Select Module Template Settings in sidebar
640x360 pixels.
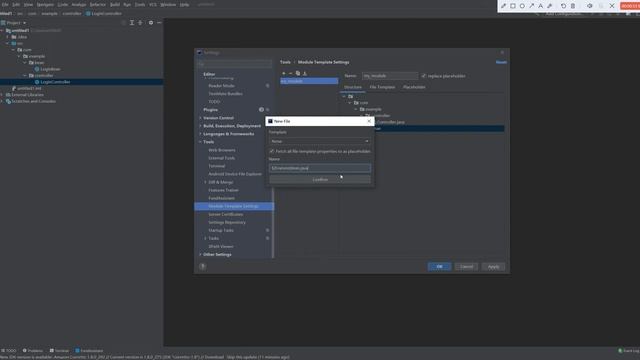coord(234,206)
